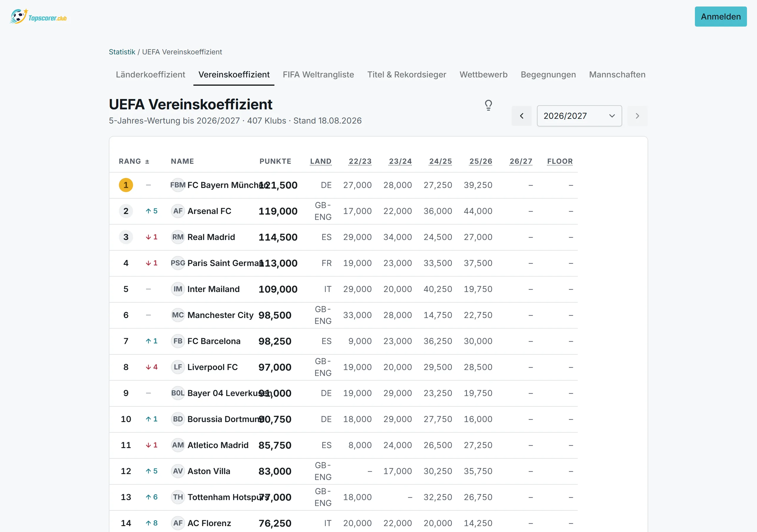Click the 24/25 season column header
Screen dimensions: 757x532
441,161
